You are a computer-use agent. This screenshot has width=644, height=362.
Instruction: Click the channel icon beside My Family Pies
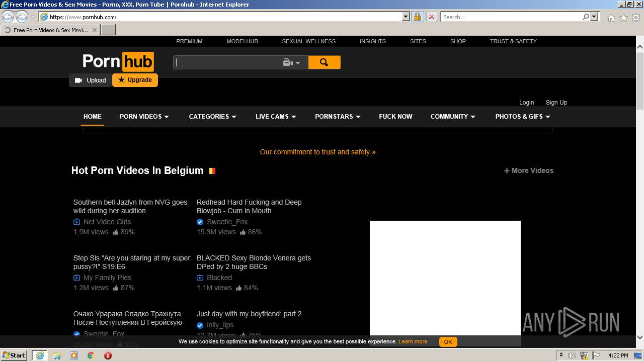click(76, 278)
